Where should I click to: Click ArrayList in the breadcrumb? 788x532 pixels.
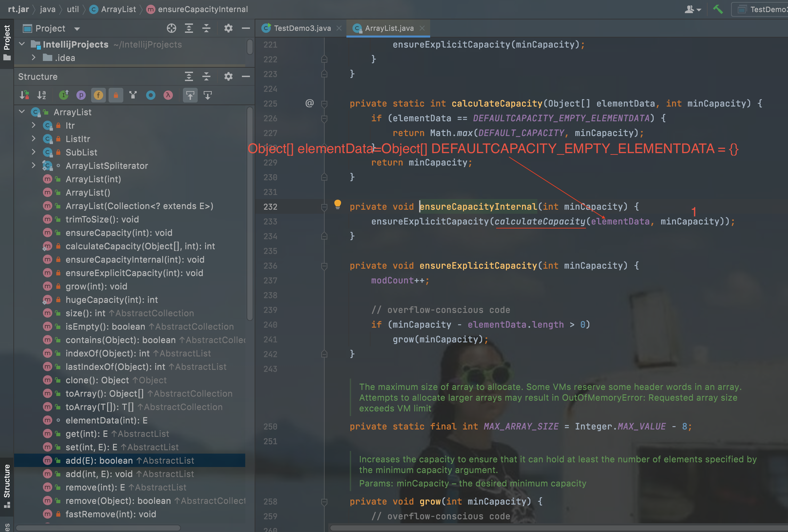click(113, 9)
